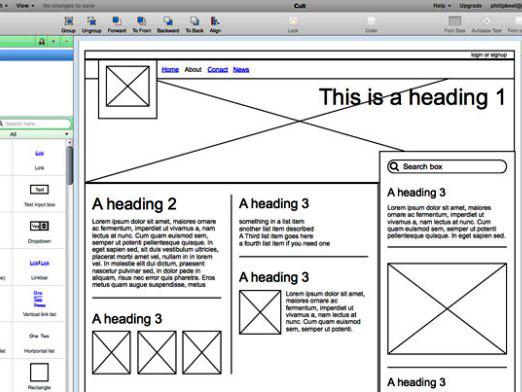Select the Dropdown element in the library
Screen dimensions: 522x392
39,232
